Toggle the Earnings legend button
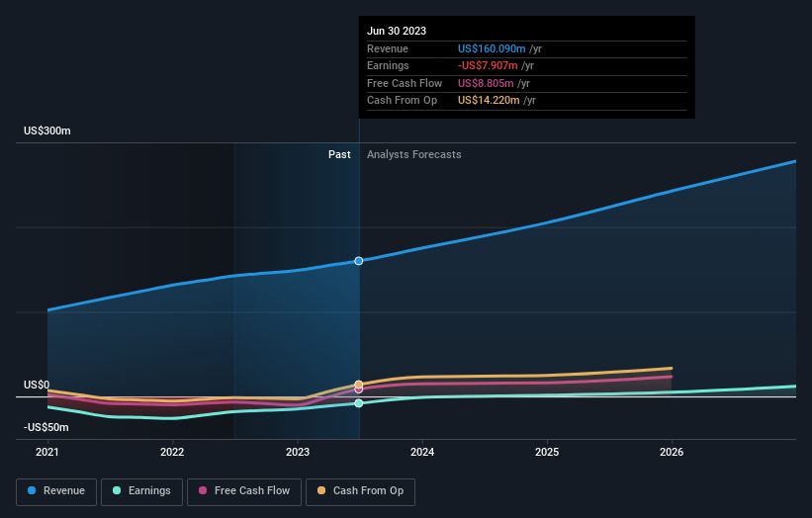The width and height of the screenshot is (812, 518). (x=141, y=491)
